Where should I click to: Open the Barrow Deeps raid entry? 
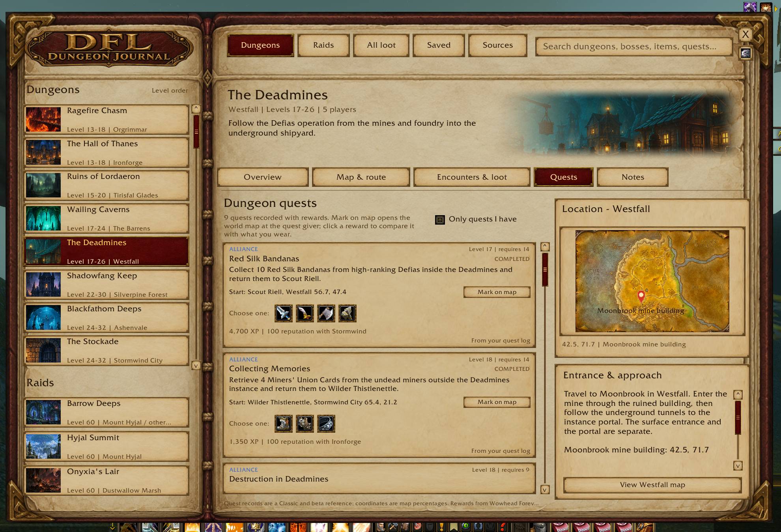pos(106,412)
